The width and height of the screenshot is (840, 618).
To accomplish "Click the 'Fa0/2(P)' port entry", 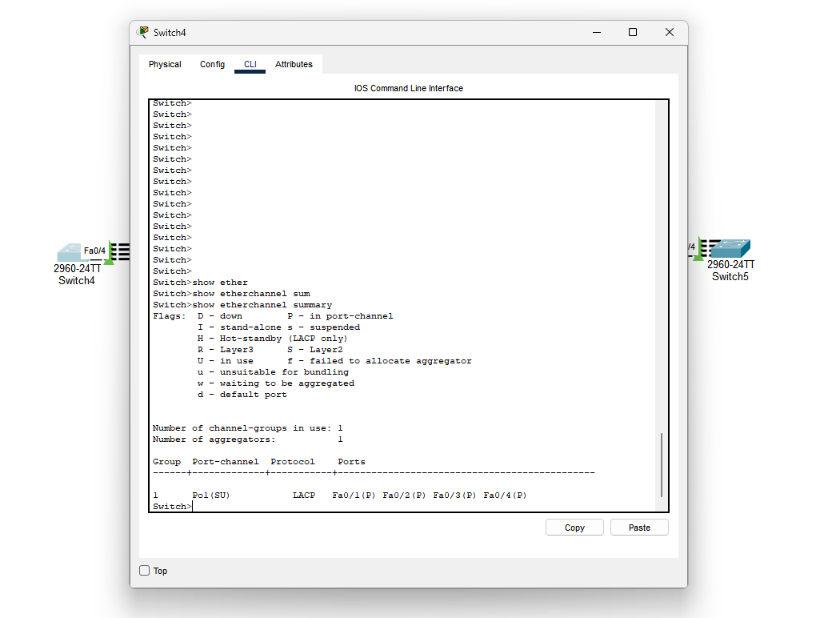I will pos(404,496).
